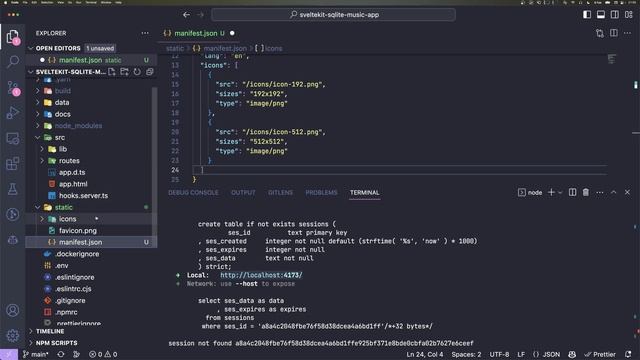Toggle primary side bar visibility
Screen dimensions: 640x360
click(587, 15)
